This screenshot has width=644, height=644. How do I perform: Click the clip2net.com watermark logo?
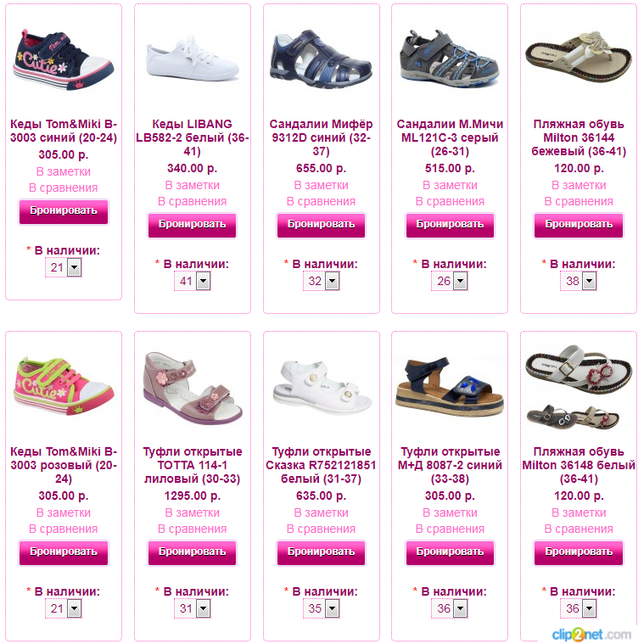pos(591,635)
